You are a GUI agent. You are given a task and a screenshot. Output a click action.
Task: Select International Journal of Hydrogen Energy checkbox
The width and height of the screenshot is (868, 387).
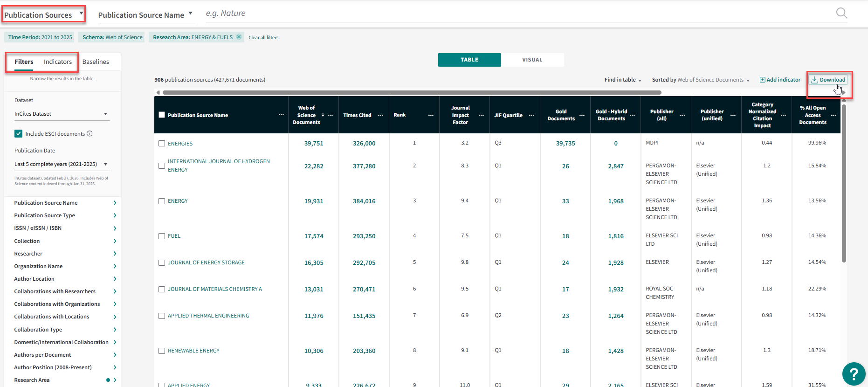[x=162, y=166]
